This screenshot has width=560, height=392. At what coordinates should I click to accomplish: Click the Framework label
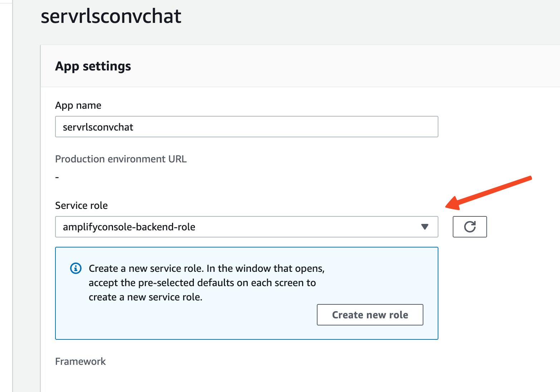[x=80, y=361]
